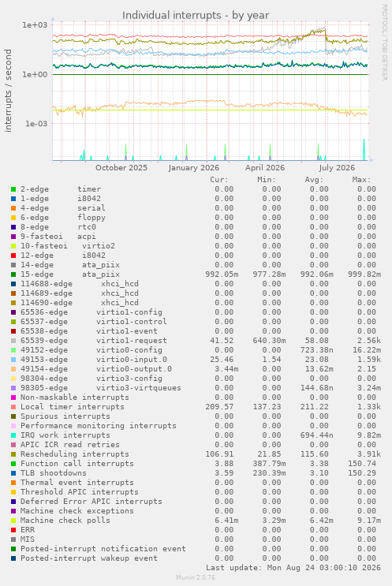Click the Cur: column header
The image size is (392, 586).
tap(219, 180)
